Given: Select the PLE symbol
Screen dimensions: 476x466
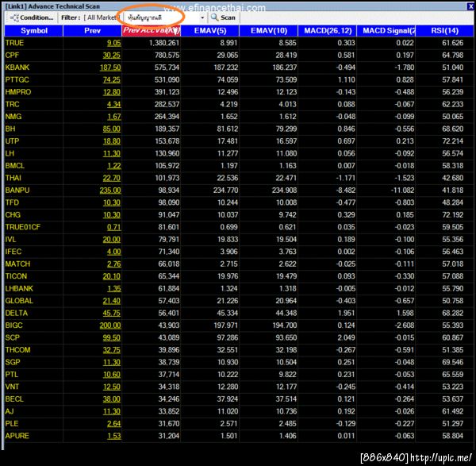Looking at the screenshot, I should point(12,424).
